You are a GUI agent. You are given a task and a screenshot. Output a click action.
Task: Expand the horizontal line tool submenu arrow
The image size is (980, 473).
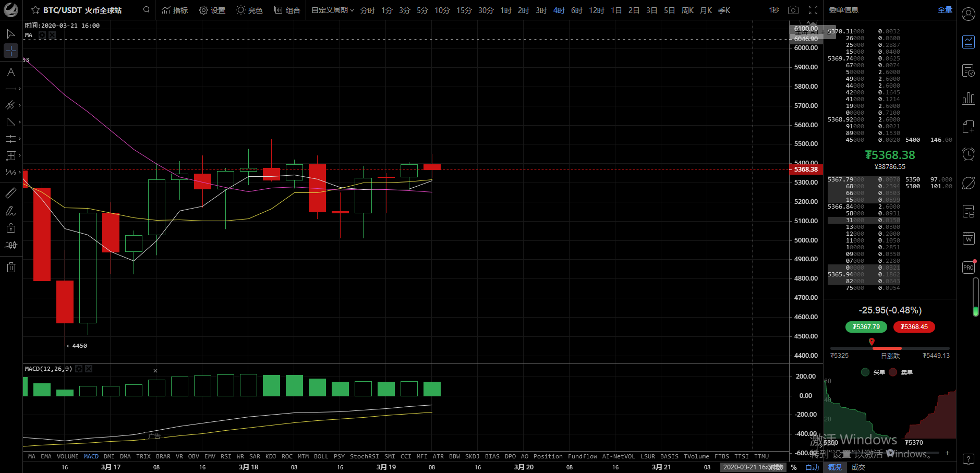20,89
